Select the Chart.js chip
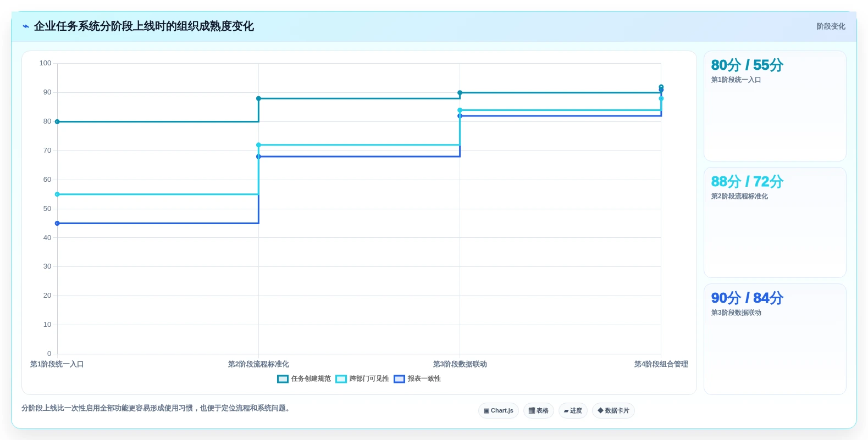This screenshot has width=868, height=440. [499, 411]
